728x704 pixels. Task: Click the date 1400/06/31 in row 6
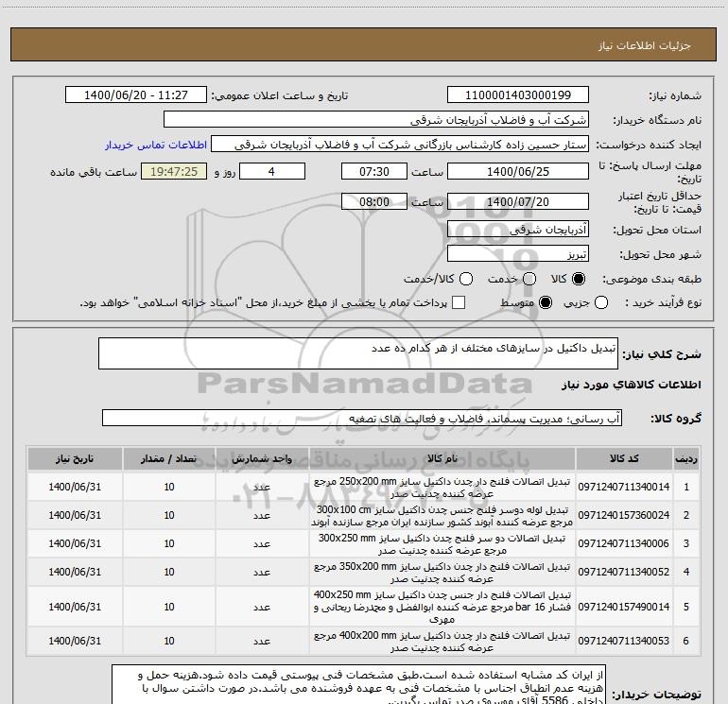tap(75, 641)
